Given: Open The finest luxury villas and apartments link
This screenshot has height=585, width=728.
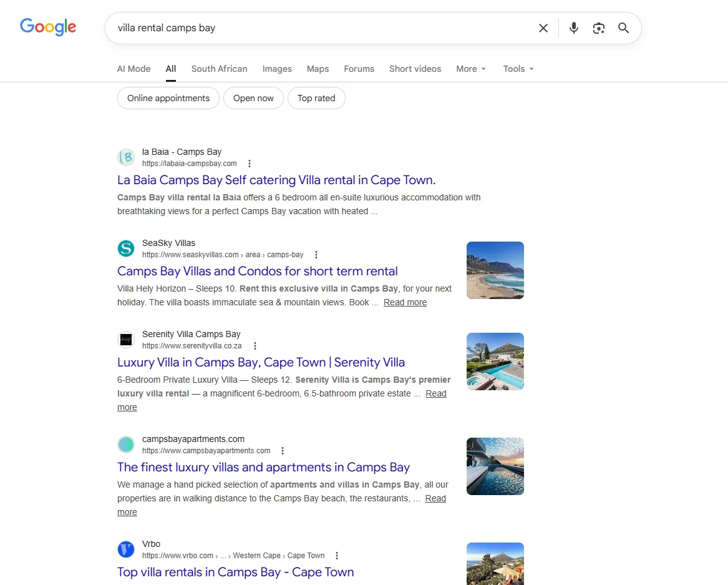Looking at the screenshot, I should pyautogui.click(x=263, y=467).
